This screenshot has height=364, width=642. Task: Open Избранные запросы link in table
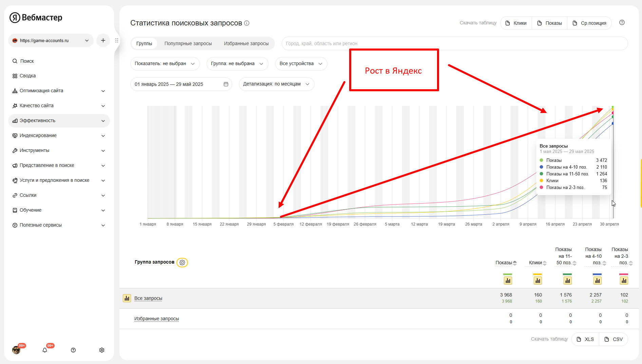(x=156, y=319)
